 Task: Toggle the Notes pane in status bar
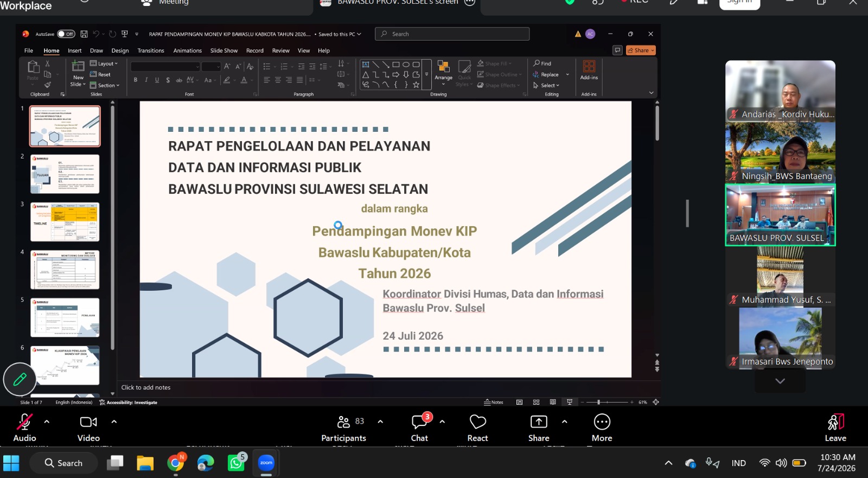(x=494, y=402)
